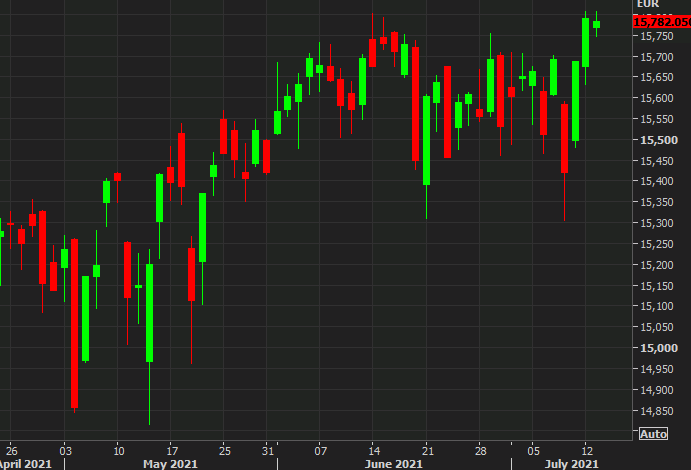The image size is (691, 470).
Task: Select the tall red candle at May 03
Action: click(74, 324)
